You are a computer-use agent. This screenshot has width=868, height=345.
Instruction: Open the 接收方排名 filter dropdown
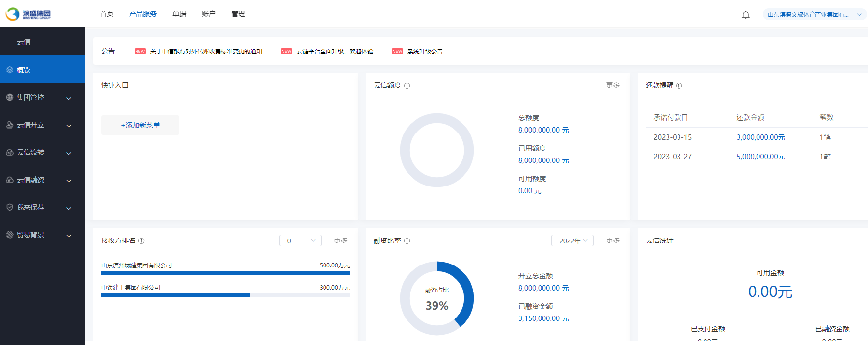[x=300, y=241]
